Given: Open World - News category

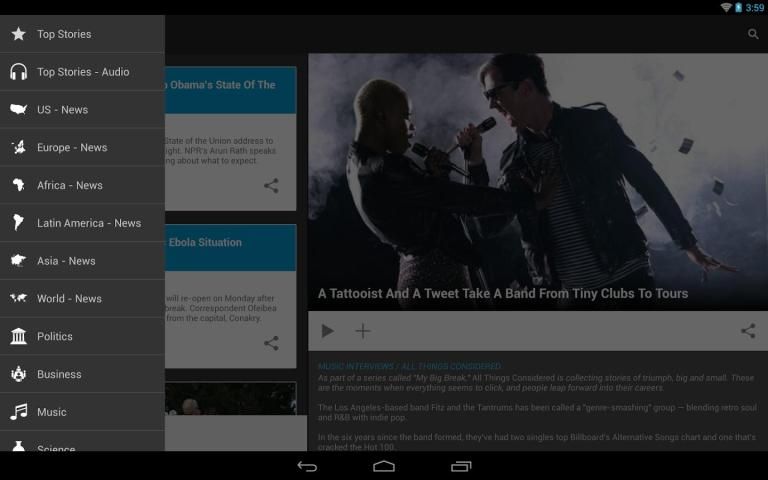Looking at the screenshot, I should [x=69, y=299].
